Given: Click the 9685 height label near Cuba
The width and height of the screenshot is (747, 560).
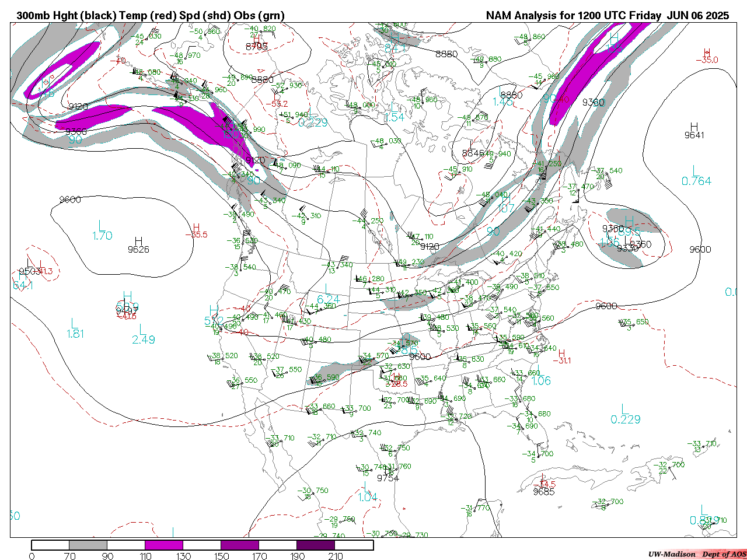Looking at the screenshot, I should coord(544,492).
